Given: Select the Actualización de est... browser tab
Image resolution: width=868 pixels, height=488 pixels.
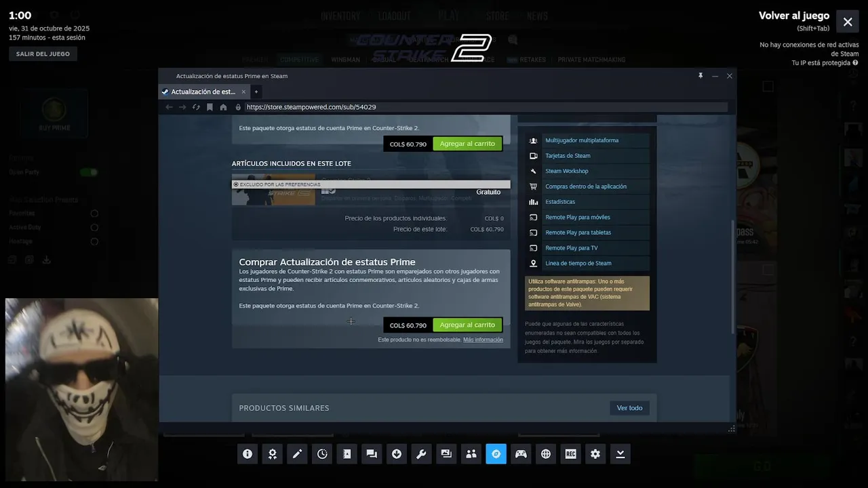Looking at the screenshot, I should [x=203, y=91].
